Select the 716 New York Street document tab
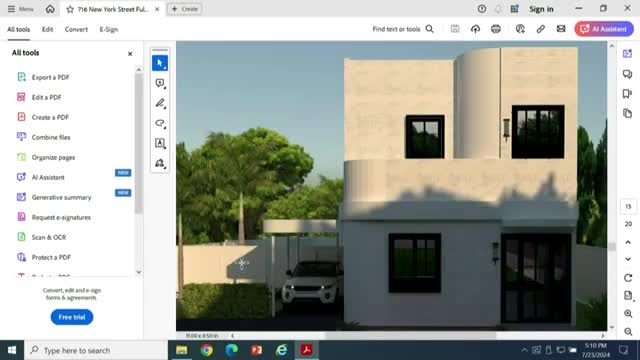Image resolution: width=640 pixels, height=360 pixels. [x=113, y=9]
